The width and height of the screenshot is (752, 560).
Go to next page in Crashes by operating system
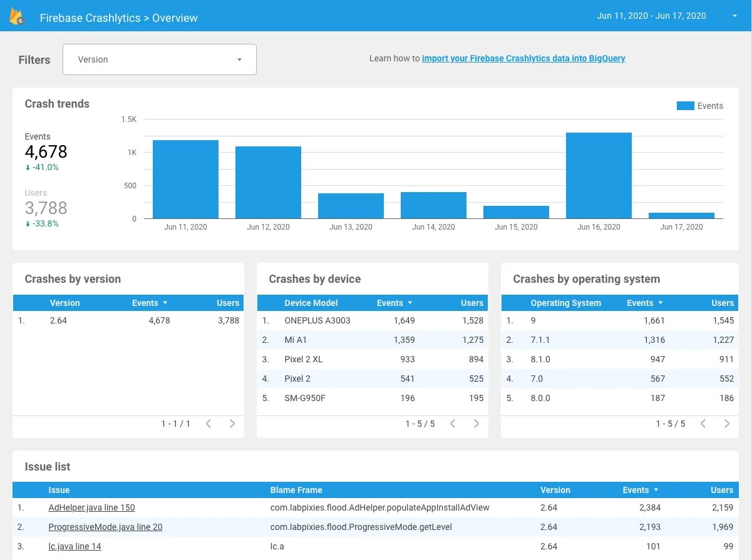coord(727,424)
